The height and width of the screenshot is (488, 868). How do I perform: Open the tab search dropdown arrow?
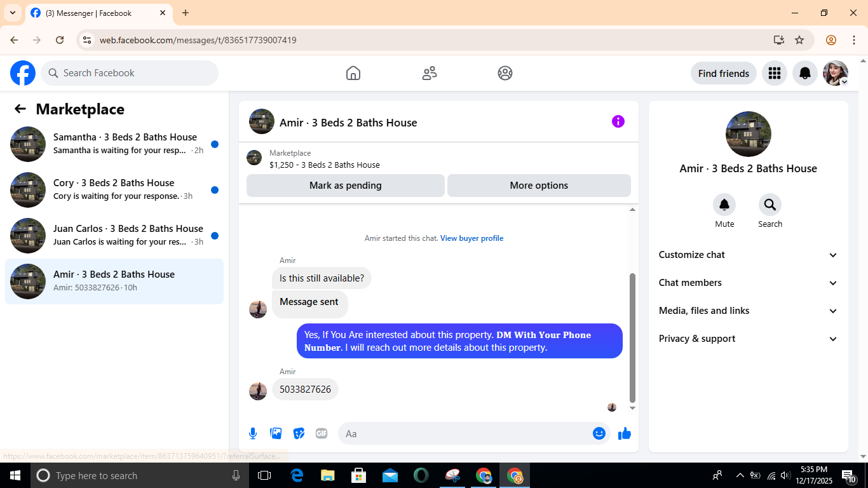click(x=12, y=13)
